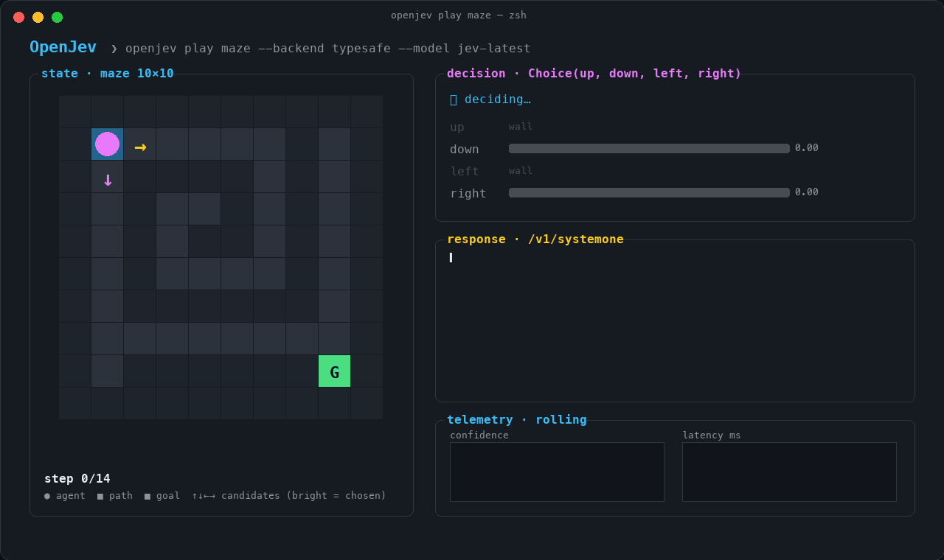Screen dimensions: 944x560
Task: Click the deciding spinner icon
Action: pos(454,99)
